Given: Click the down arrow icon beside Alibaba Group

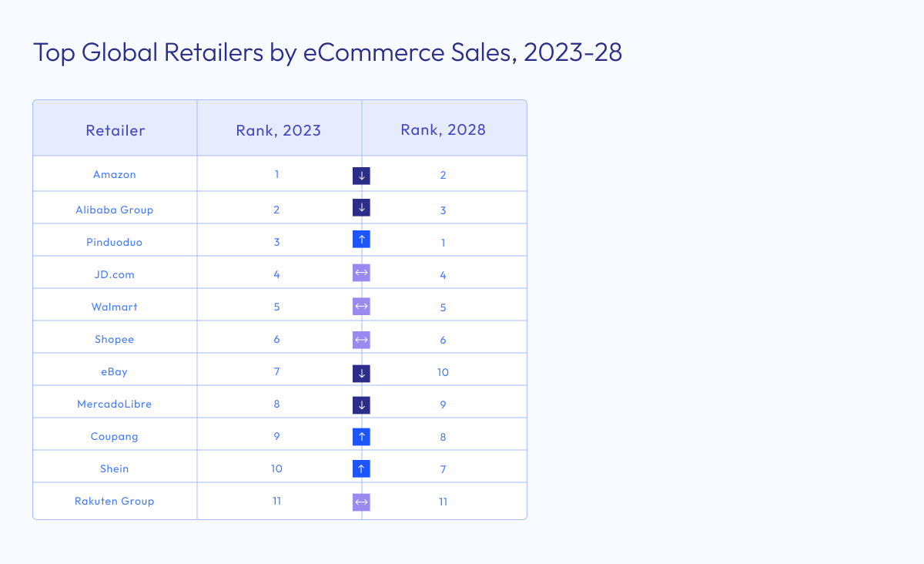Looking at the screenshot, I should (361, 207).
